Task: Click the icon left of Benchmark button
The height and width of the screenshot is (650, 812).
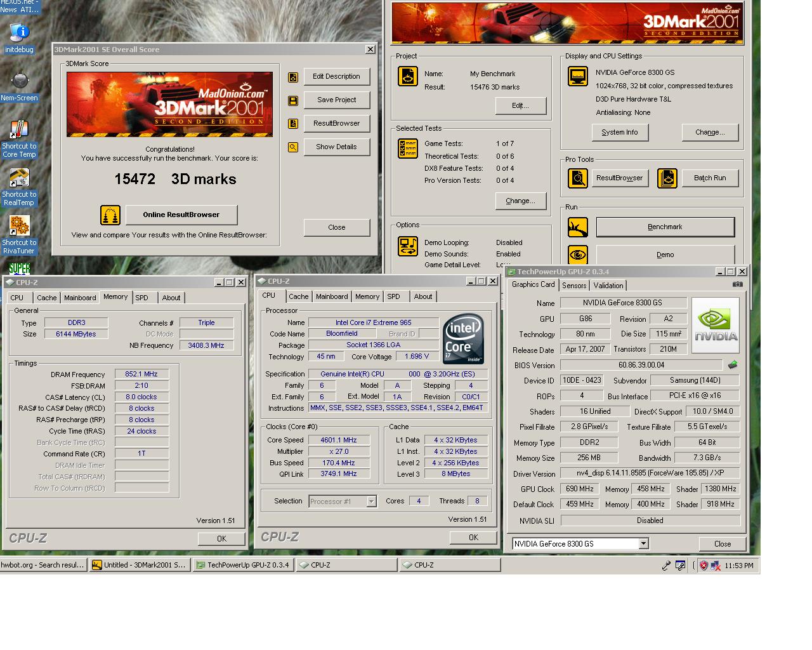Action: (578, 227)
